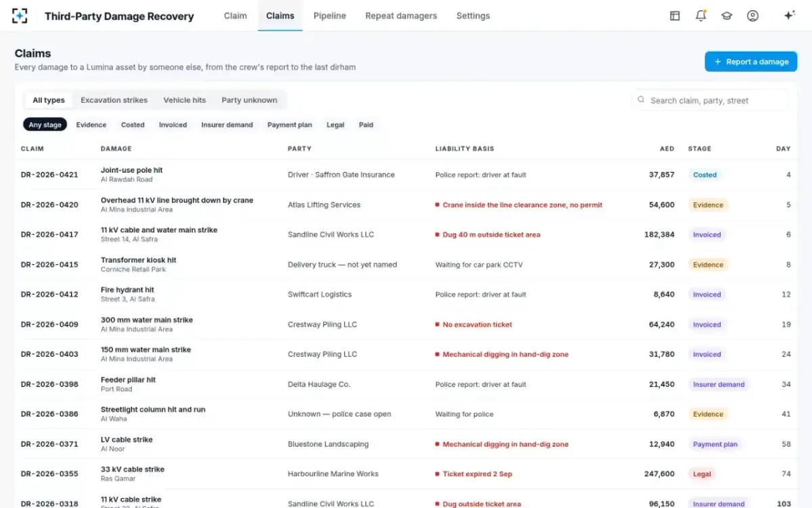The height and width of the screenshot is (508, 812).
Task: Select the Invoiced stage filter chip
Action: click(173, 125)
